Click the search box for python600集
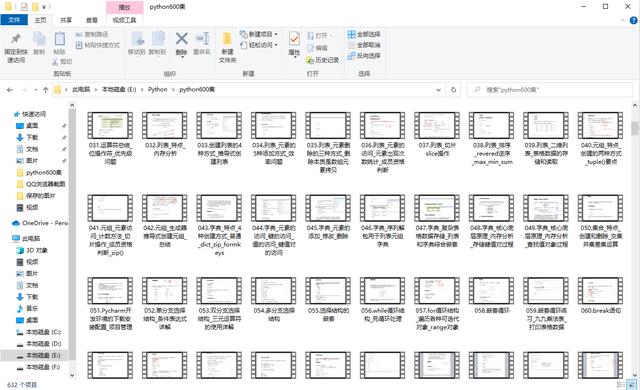Image resolution: width=640 pixels, height=390 pixels. (x=549, y=90)
